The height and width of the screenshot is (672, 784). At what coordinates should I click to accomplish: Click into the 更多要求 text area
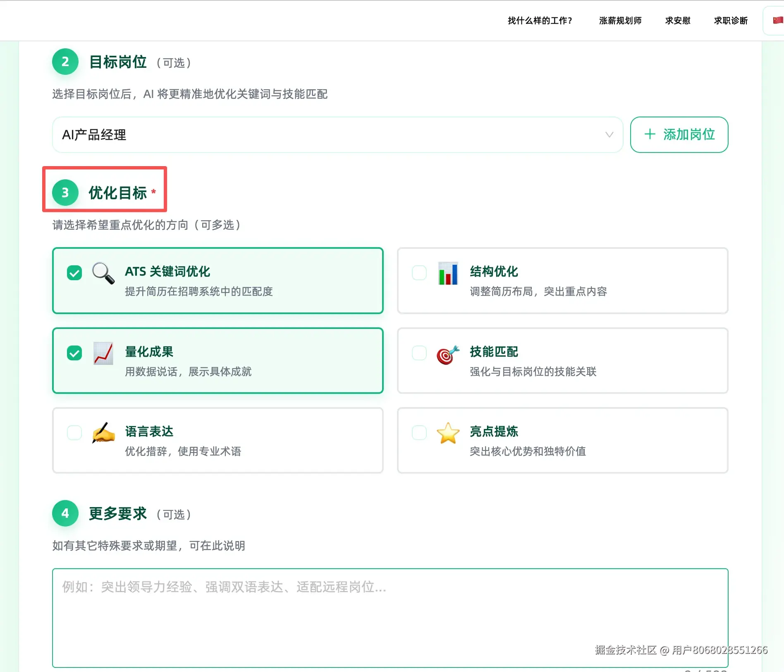(x=390, y=618)
